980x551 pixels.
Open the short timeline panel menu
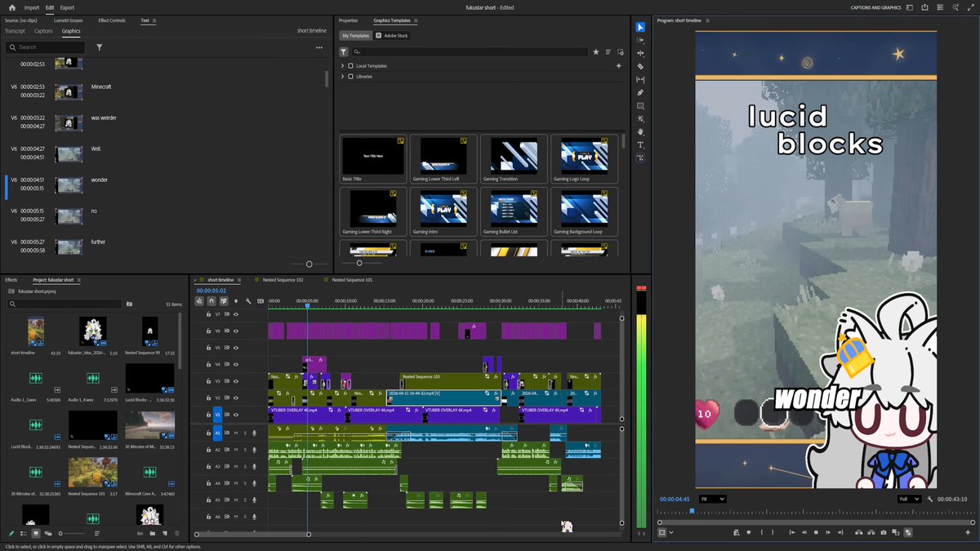coord(238,279)
